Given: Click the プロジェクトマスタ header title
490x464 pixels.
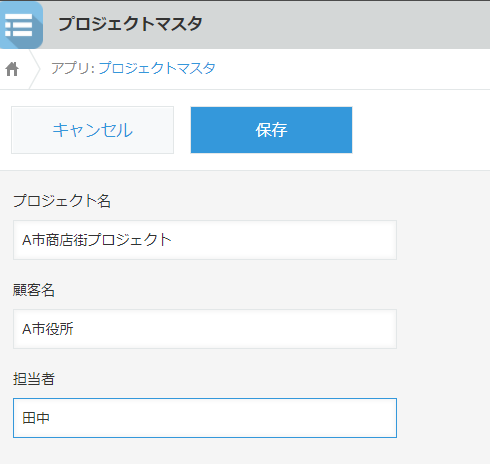Looking at the screenshot, I should pyautogui.click(x=130, y=24).
